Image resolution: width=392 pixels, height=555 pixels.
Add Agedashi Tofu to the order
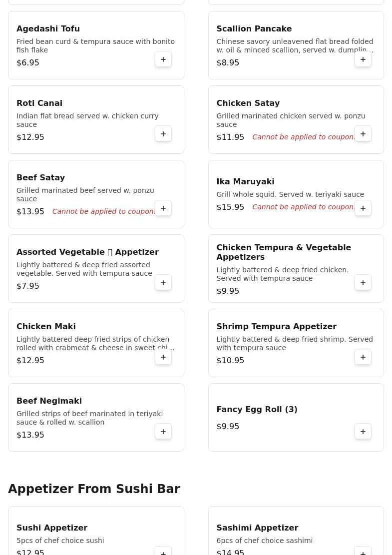tap(163, 59)
